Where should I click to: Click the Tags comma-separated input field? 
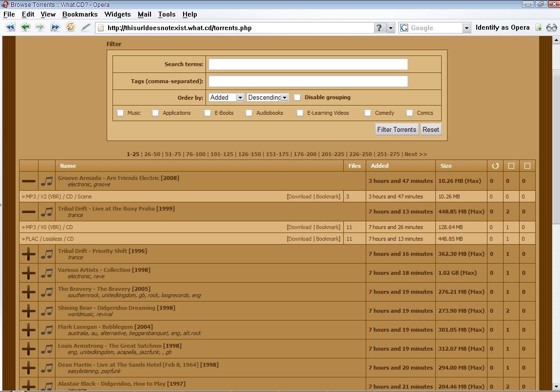pyautogui.click(x=308, y=81)
